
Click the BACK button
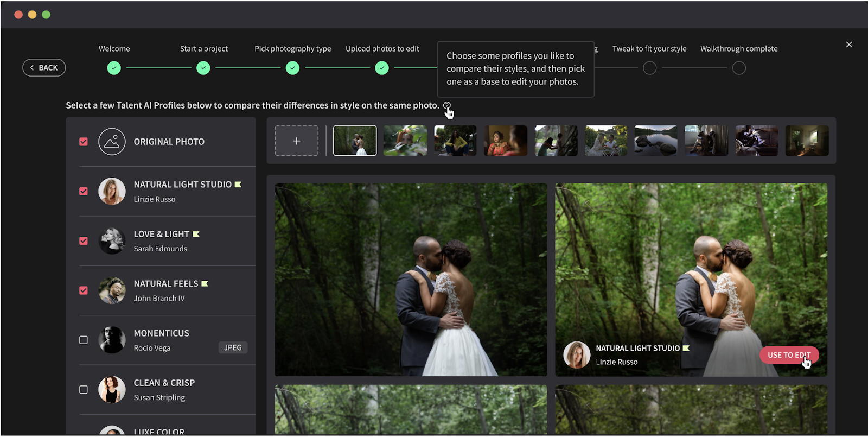(x=44, y=68)
